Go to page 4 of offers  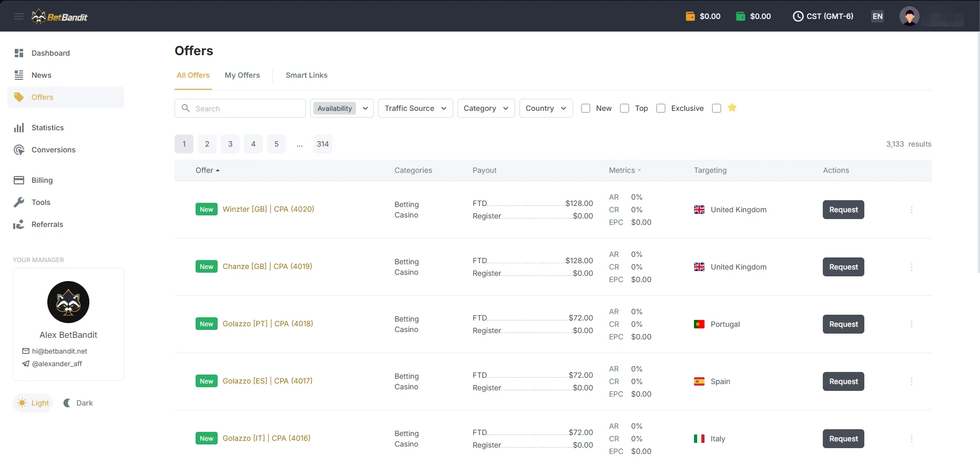tap(253, 144)
